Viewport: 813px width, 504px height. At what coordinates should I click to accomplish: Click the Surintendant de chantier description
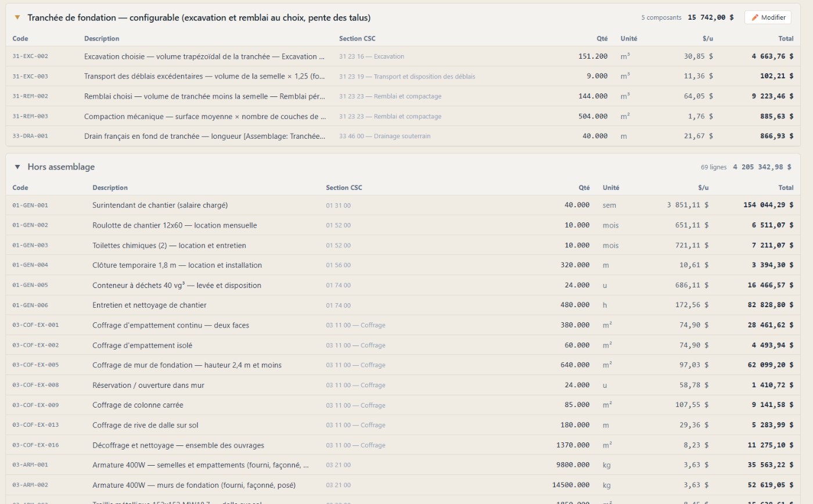pos(160,205)
